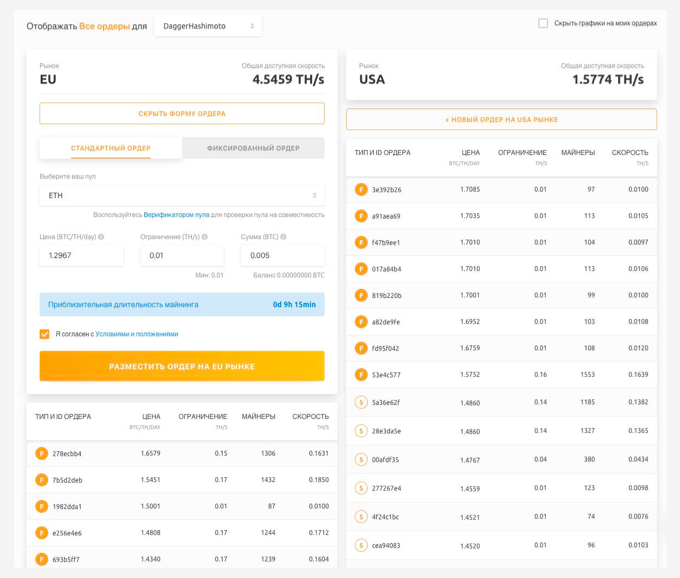Click Разместить ордер на EU рынке button

[182, 366]
